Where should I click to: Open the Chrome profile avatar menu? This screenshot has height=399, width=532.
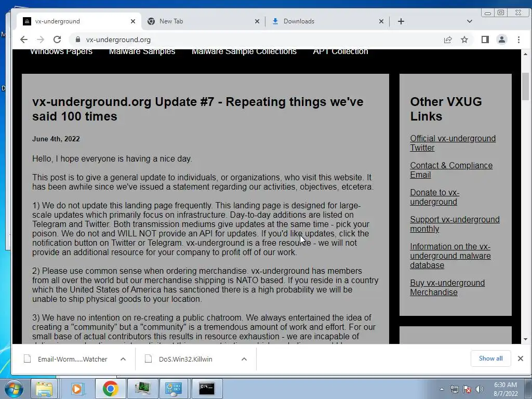coord(502,39)
